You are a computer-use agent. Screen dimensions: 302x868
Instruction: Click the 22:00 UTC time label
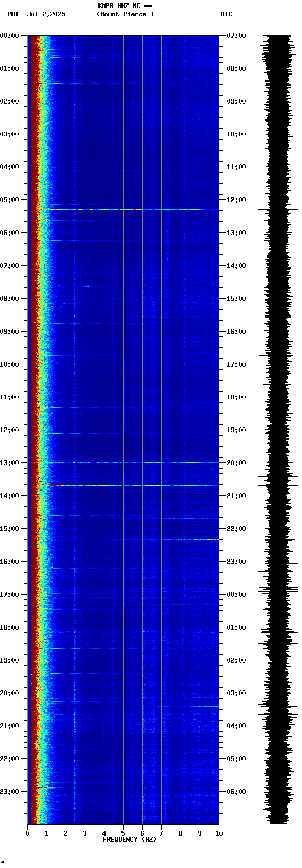[x=236, y=529]
